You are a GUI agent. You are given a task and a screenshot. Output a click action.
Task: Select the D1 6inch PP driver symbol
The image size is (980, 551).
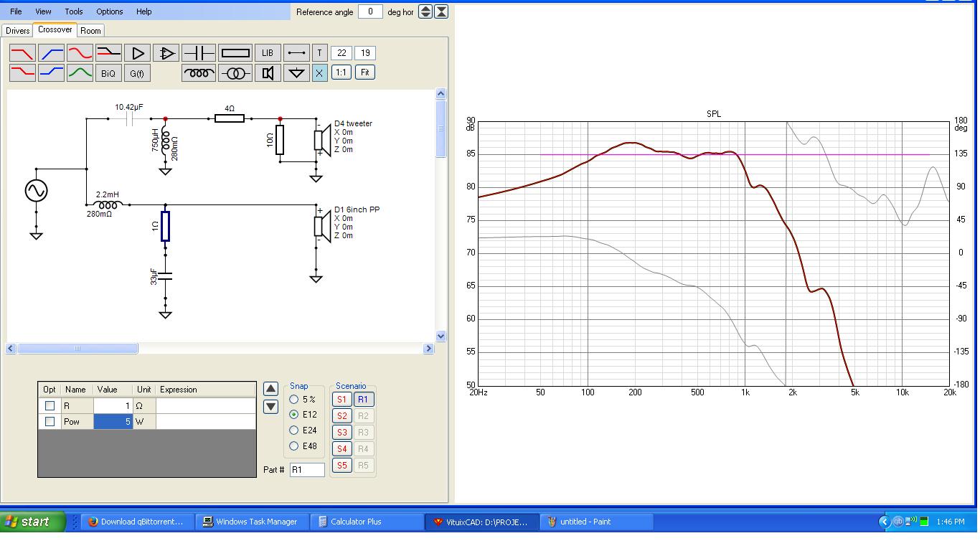pos(321,225)
